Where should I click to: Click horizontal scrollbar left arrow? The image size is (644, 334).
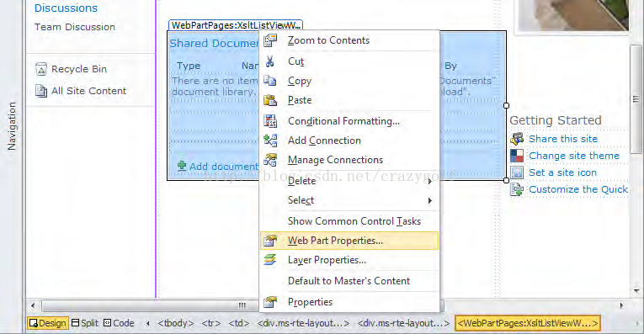[x=33, y=305]
